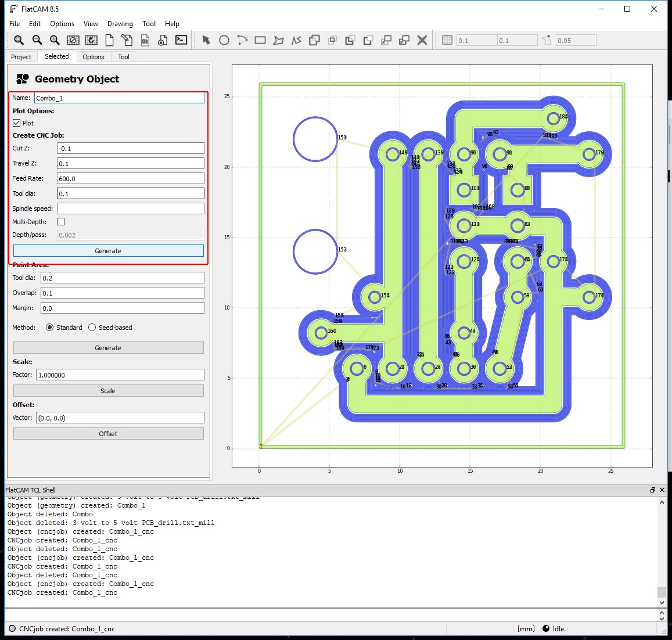Click the snap distance 0.05 field
The width and height of the screenshot is (672, 640).
(x=576, y=40)
